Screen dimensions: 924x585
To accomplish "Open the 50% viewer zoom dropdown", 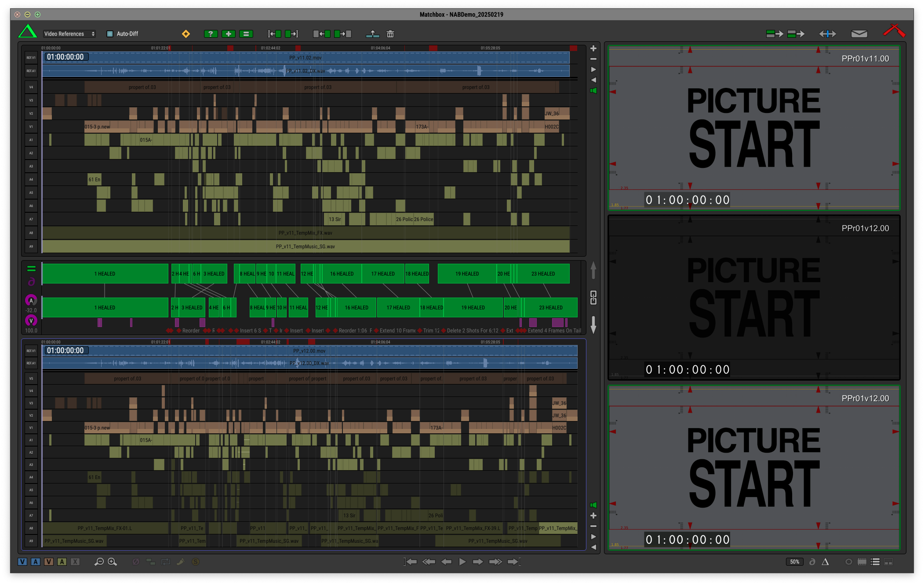I will pos(794,562).
